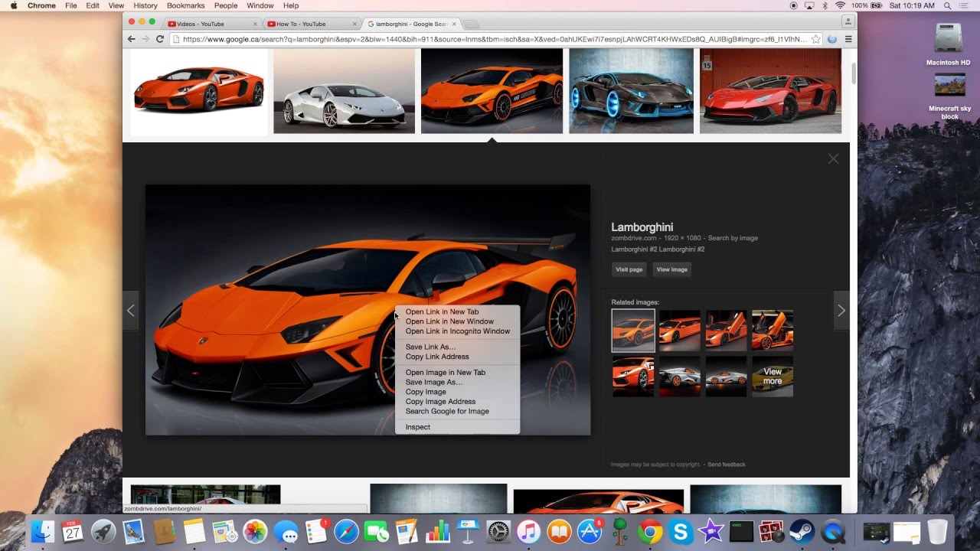Click Google Chrome icon in the dock

pos(650,530)
